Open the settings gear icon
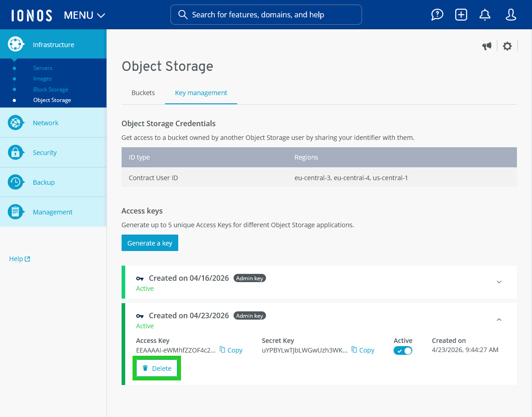532x417 pixels. coord(507,46)
